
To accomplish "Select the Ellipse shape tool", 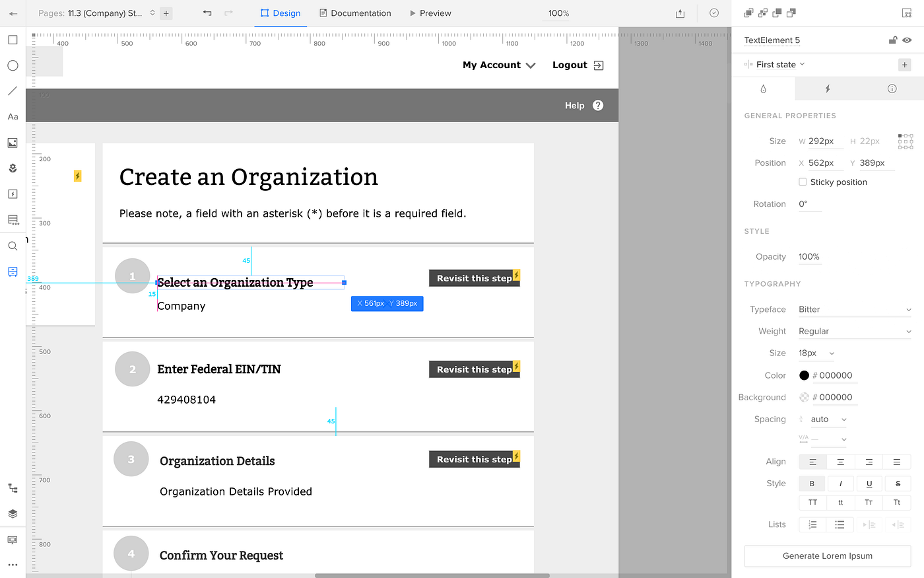I will [x=13, y=65].
